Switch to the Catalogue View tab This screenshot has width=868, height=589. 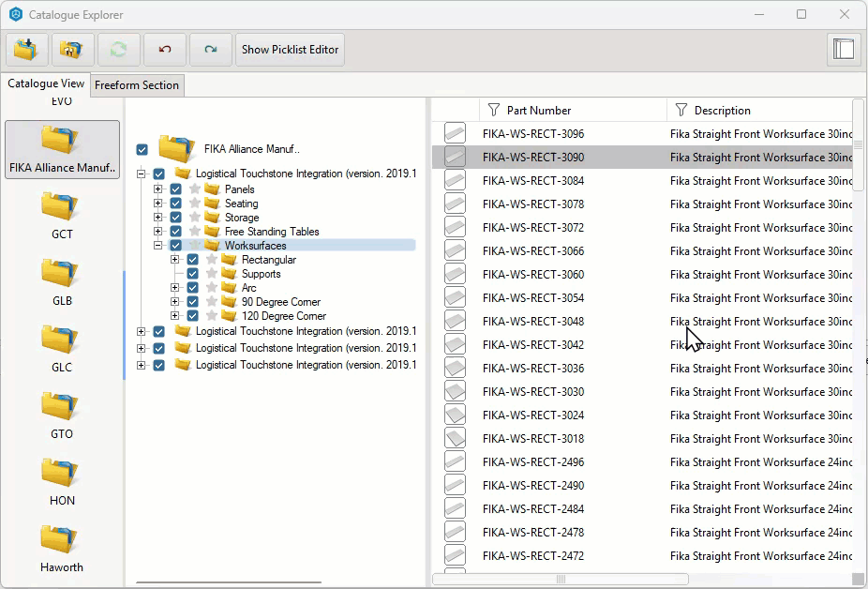(46, 83)
